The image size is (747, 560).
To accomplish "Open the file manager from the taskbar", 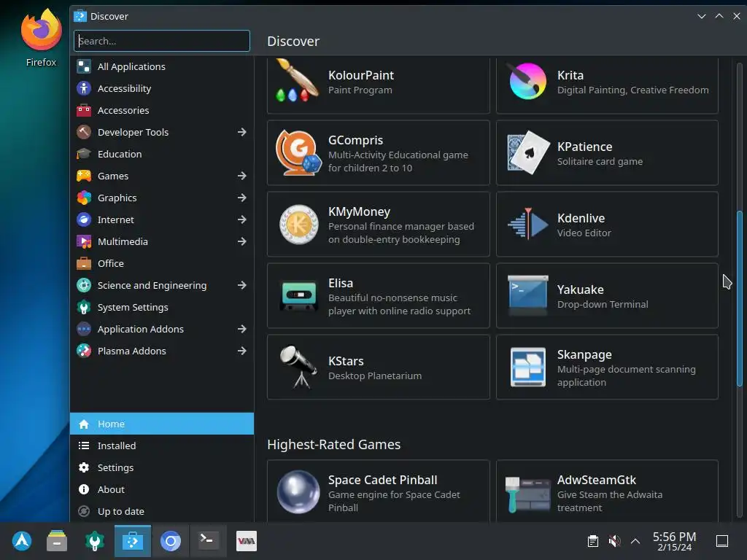I will 57,541.
